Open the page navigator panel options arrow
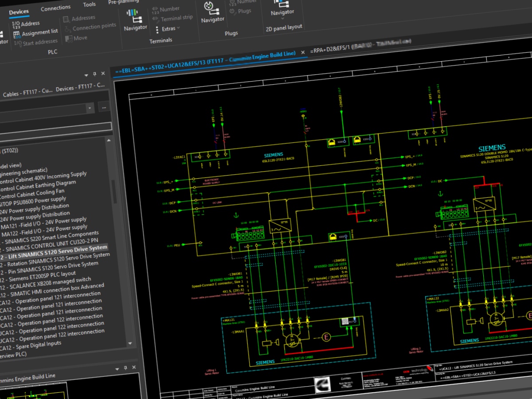 [86, 74]
